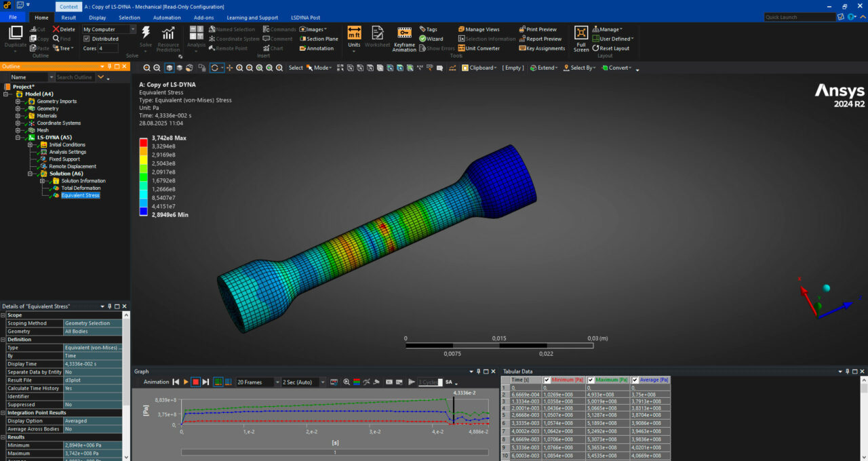Click Reset Layout
Viewport: 868px width, 461px height.
(x=611, y=48)
